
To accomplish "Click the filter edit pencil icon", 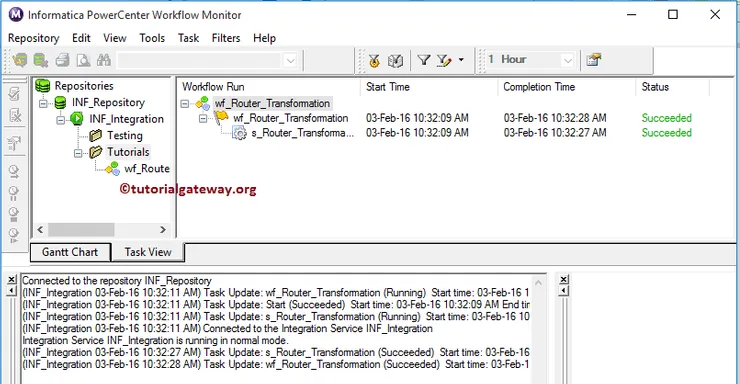I will pyautogui.click(x=444, y=60).
